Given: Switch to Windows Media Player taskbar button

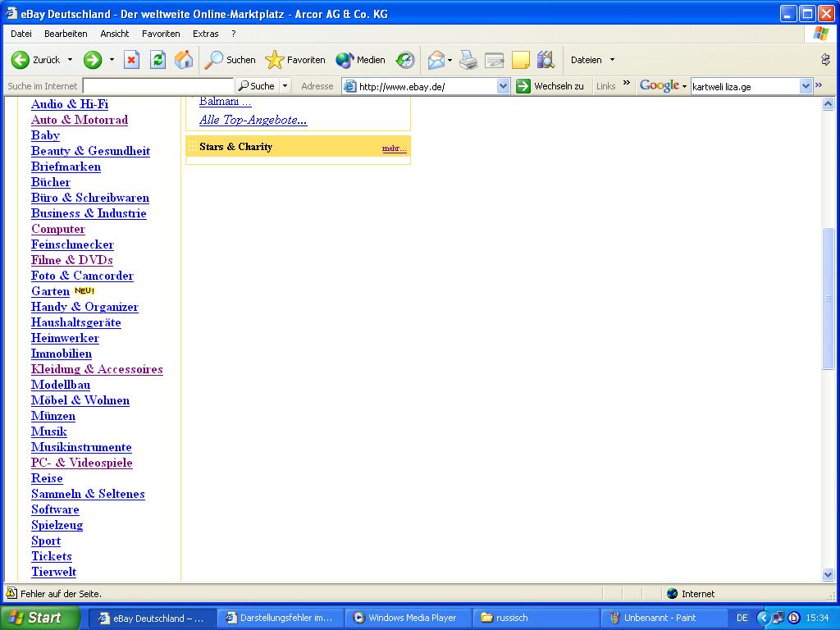Looking at the screenshot, I should [x=409, y=618].
